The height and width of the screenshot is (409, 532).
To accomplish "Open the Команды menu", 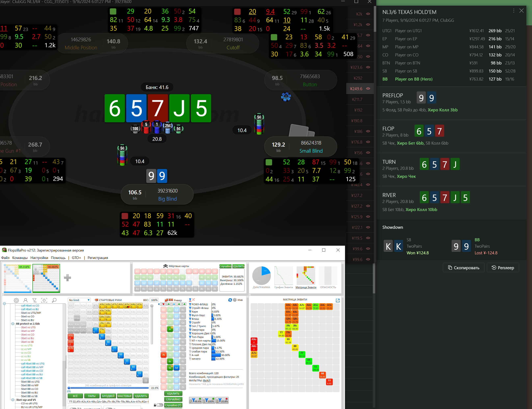I will pos(20,258).
